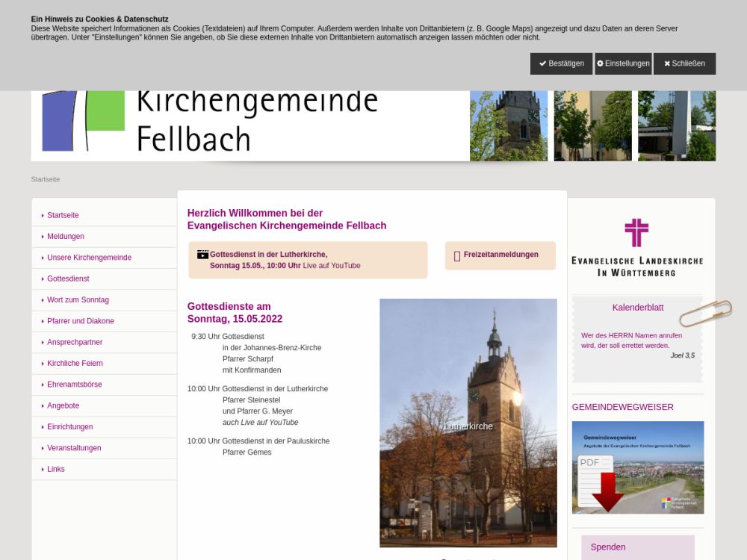The height and width of the screenshot is (560, 747).
Task: Click the video icon beside Gottesdienst in der Lutherkirche
Action: 202,255
